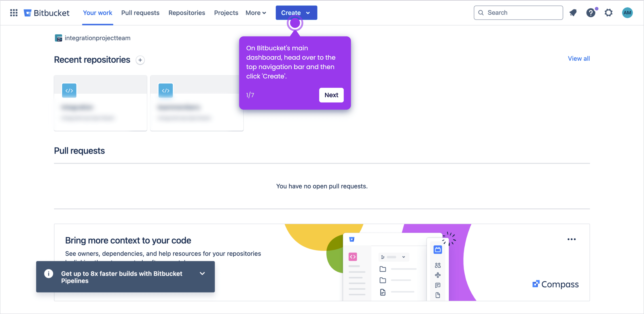Open the Help question mark icon
Viewport: 644px width, 314px height.
(591, 13)
